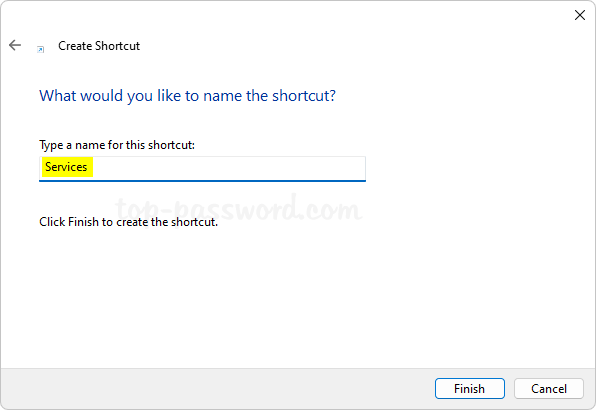Click the gray footer area left of Finish

tap(217, 388)
